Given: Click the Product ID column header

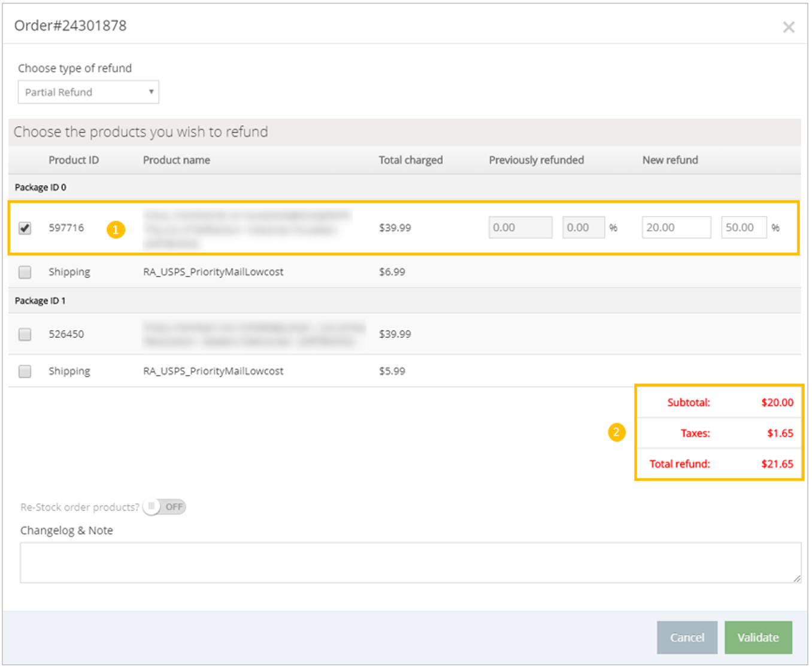Looking at the screenshot, I should click(x=74, y=160).
